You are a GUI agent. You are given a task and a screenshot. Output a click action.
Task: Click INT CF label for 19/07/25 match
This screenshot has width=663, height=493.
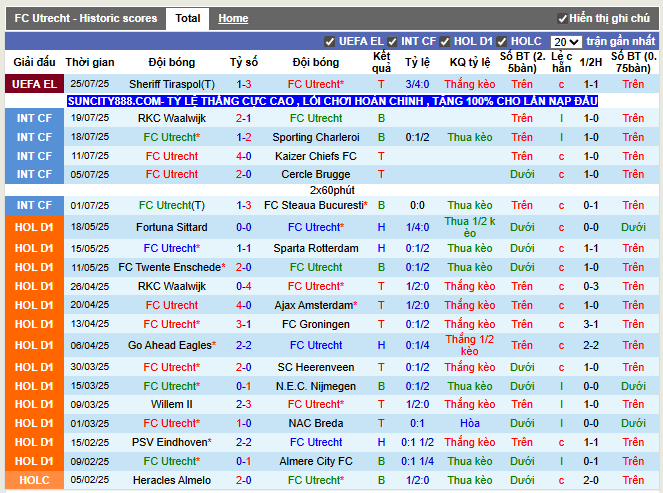[x=34, y=118]
